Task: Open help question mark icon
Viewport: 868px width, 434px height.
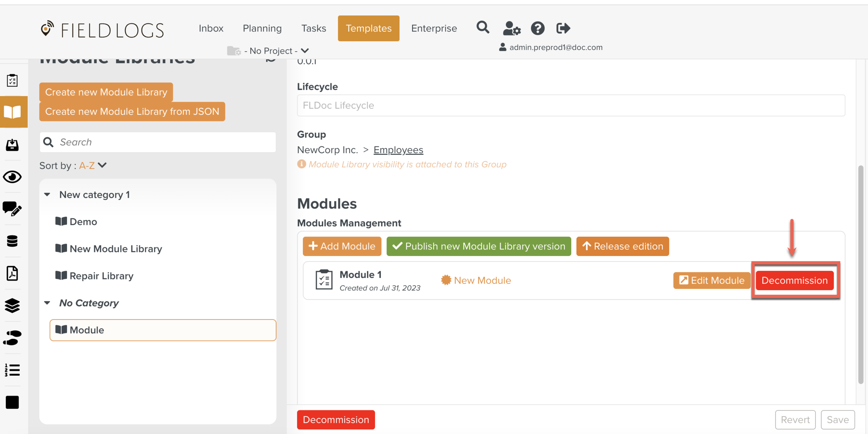Action: (x=537, y=28)
